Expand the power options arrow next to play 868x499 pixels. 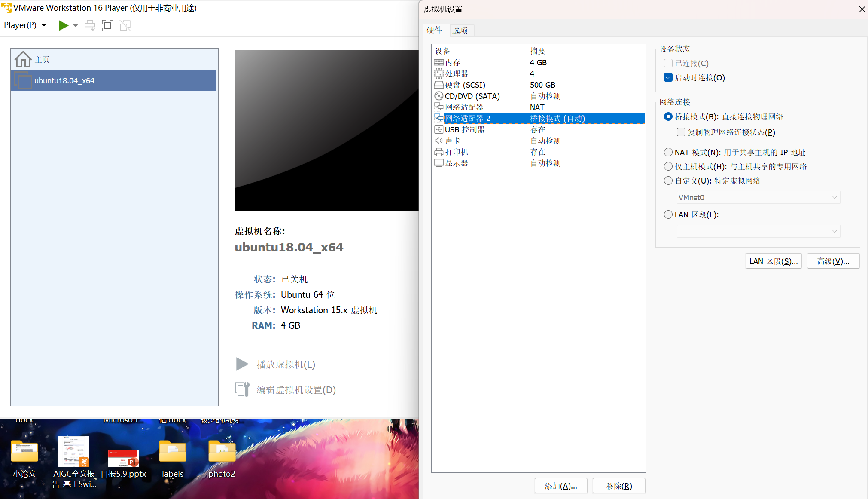click(76, 25)
